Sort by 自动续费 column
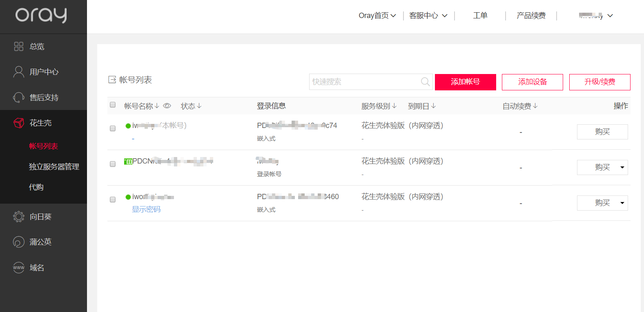The width and height of the screenshot is (644, 312). coord(520,106)
